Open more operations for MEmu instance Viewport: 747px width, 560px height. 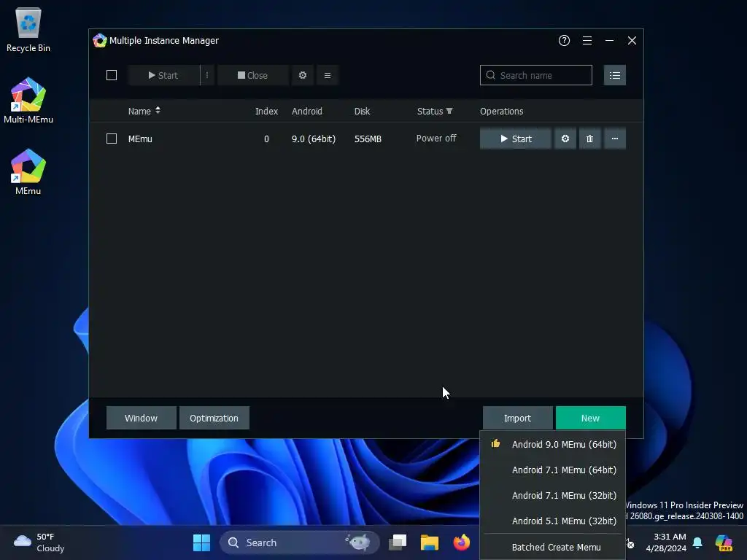tap(614, 139)
